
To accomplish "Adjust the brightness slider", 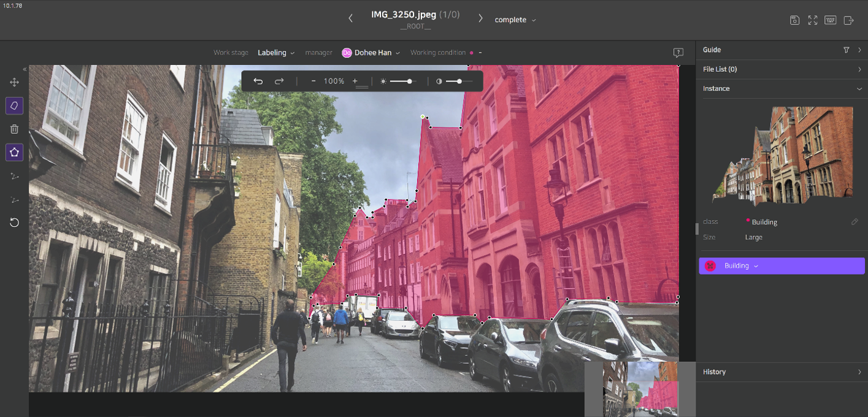I will point(409,82).
